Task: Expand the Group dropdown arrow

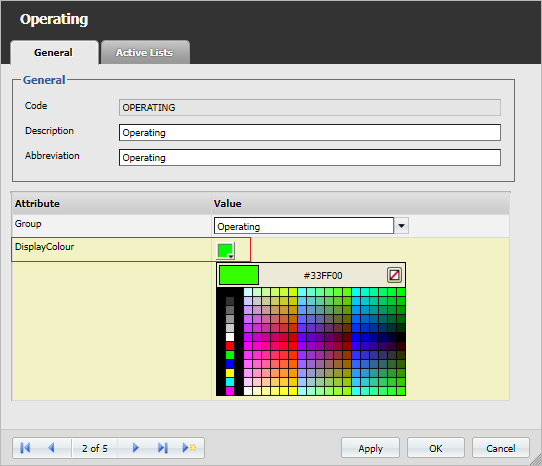Action: [401, 226]
